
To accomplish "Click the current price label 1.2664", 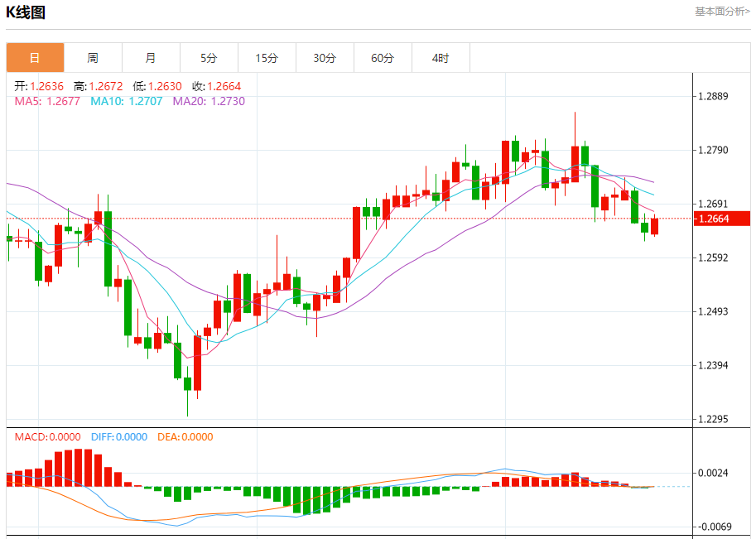I will pos(722,219).
